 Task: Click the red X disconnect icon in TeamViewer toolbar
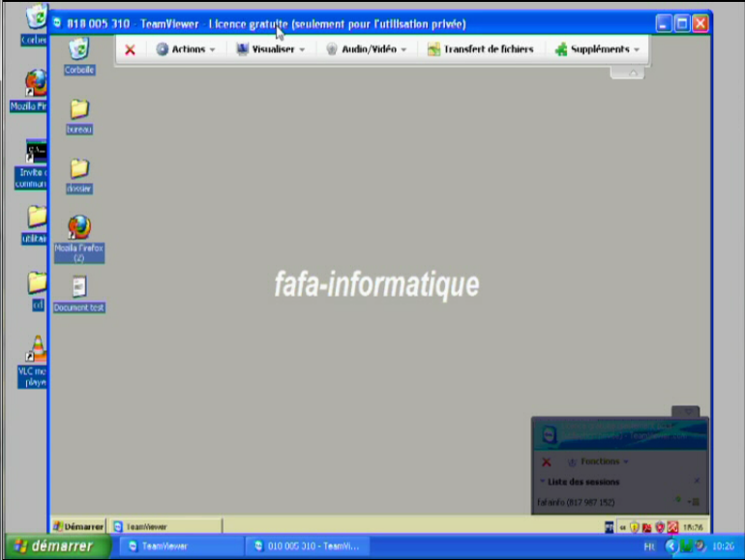[x=130, y=49]
